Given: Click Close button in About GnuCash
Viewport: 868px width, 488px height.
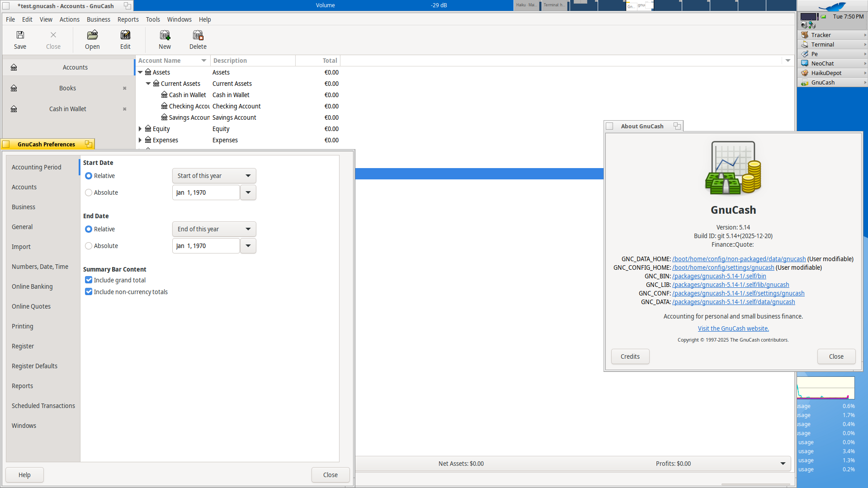Looking at the screenshot, I should pyautogui.click(x=836, y=357).
